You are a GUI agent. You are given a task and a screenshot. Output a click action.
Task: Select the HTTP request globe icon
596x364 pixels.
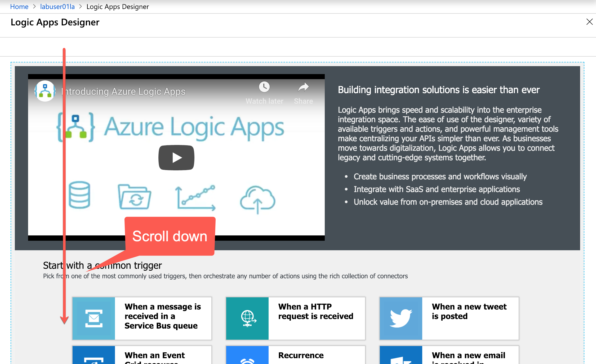[x=247, y=318]
